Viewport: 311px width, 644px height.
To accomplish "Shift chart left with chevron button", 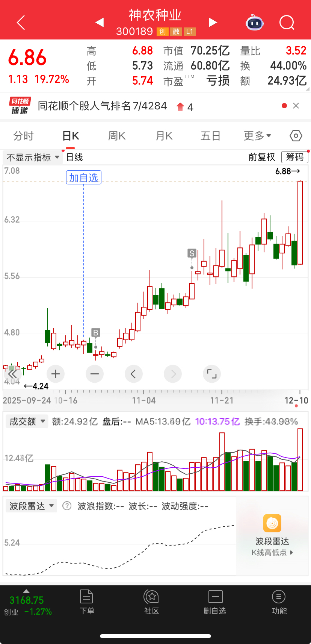I will point(134,374).
